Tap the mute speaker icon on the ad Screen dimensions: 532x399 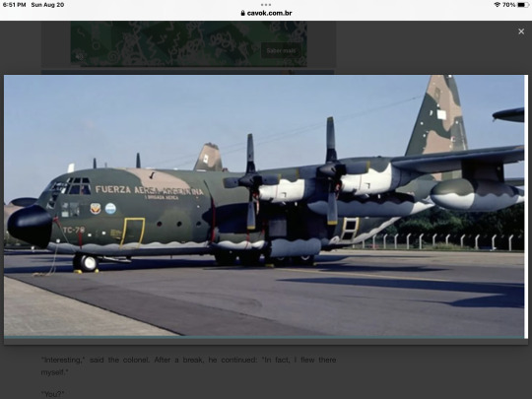[80, 57]
